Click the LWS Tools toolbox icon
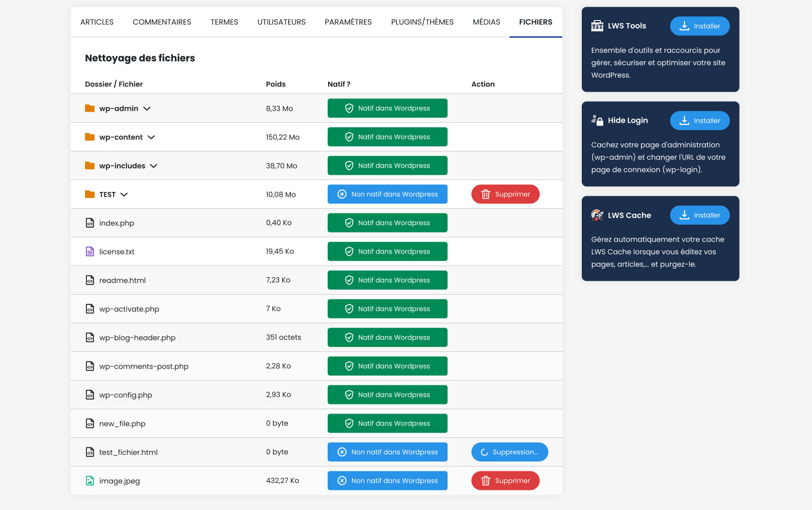Screen dimensions: 812x510 pos(597,26)
